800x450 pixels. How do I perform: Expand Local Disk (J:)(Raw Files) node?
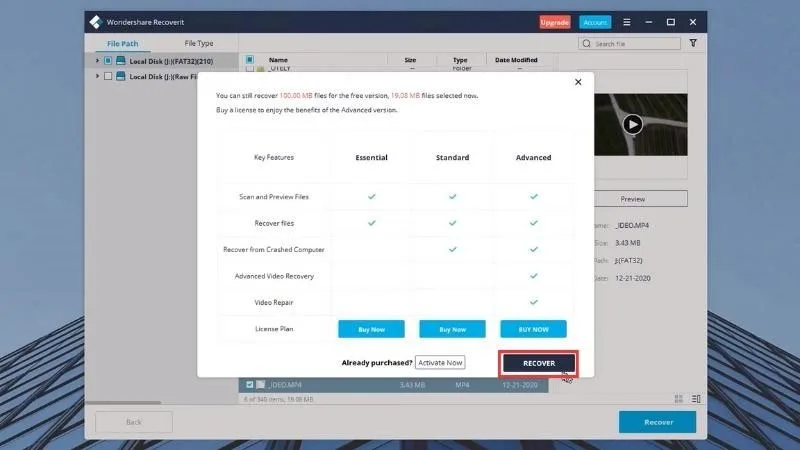pos(97,76)
